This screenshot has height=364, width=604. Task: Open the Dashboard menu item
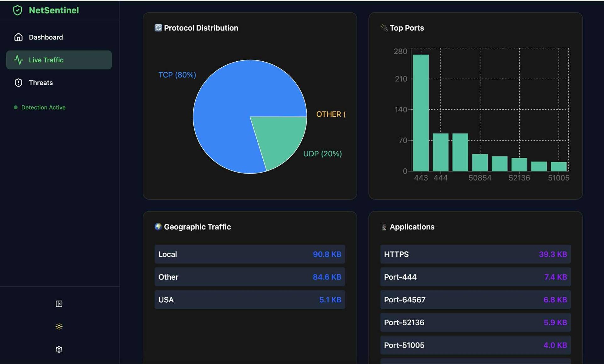pos(46,37)
